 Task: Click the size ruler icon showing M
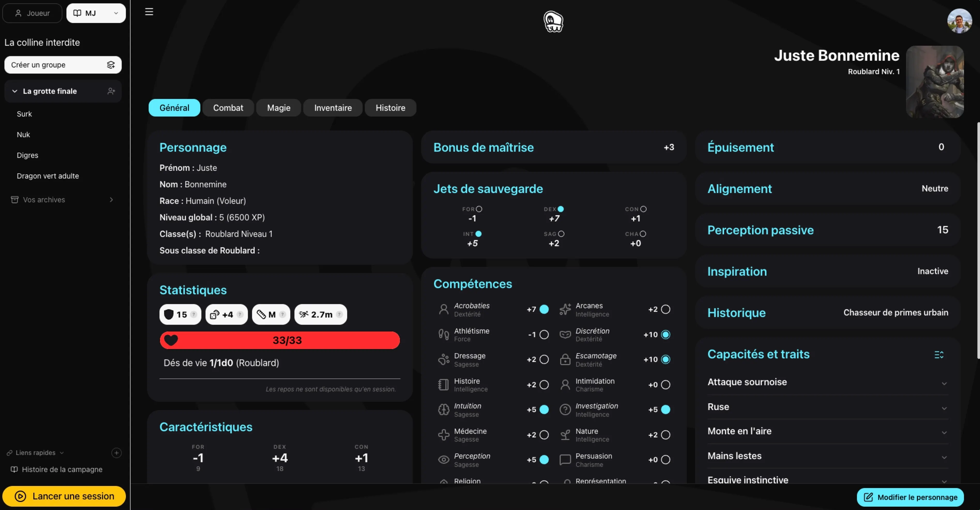(x=261, y=314)
